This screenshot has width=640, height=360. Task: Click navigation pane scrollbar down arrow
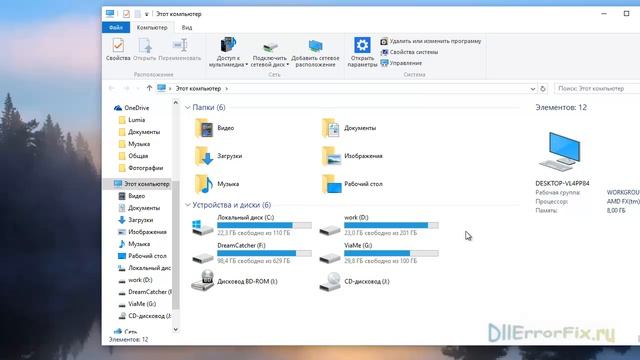[x=176, y=330]
